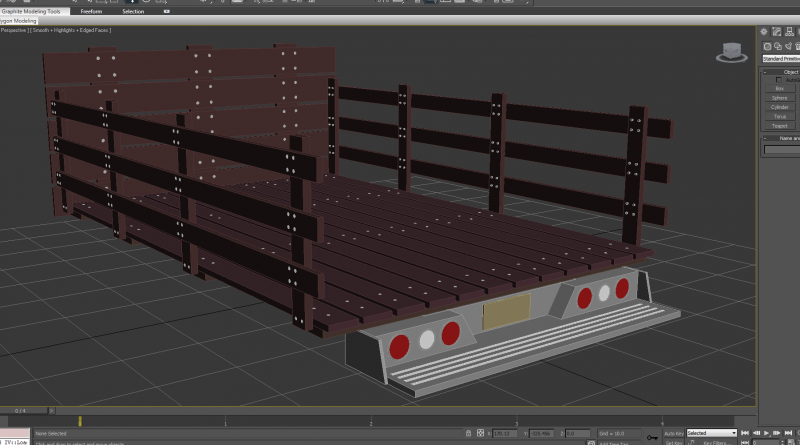Open the Hierarchy panel tab
This screenshot has width=800, height=445.
[789, 32]
